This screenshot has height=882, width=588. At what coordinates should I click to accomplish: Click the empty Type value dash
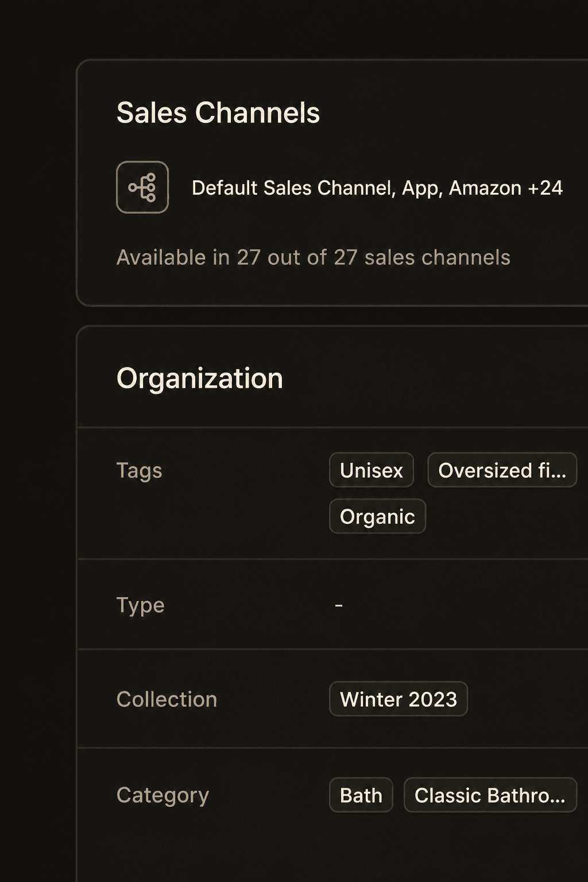339,605
